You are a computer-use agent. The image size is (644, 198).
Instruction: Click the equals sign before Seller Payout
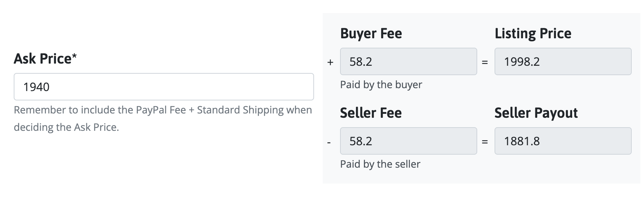[485, 142]
